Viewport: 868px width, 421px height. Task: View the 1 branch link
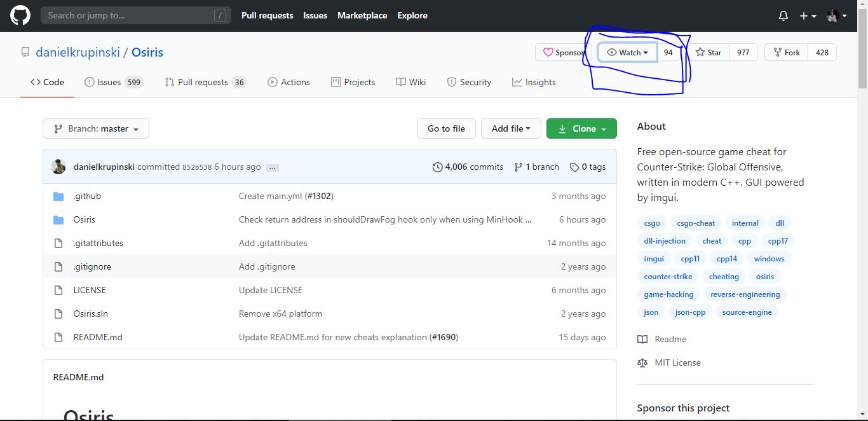(536, 167)
